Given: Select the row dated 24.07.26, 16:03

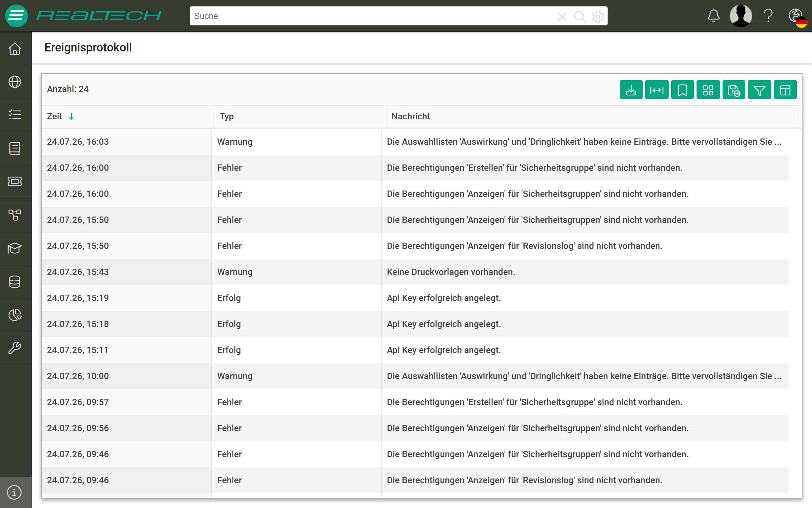Looking at the screenshot, I should 415,142.
